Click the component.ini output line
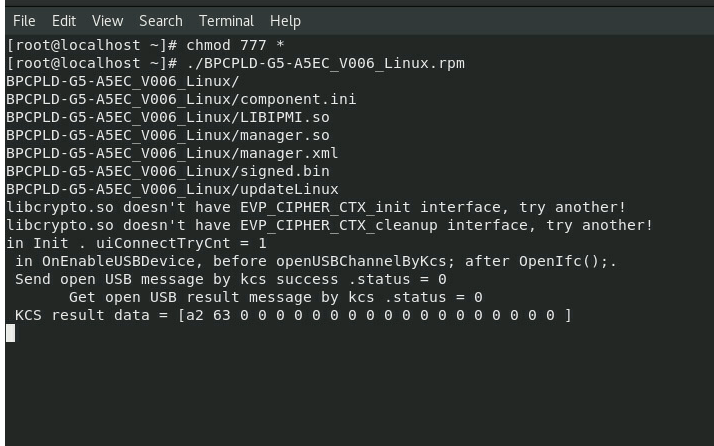 coord(181,99)
